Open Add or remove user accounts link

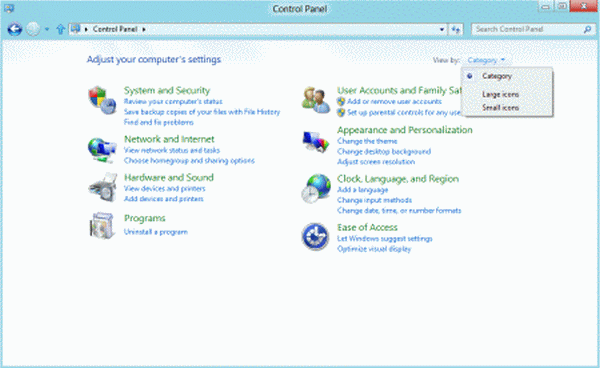(x=394, y=101)
